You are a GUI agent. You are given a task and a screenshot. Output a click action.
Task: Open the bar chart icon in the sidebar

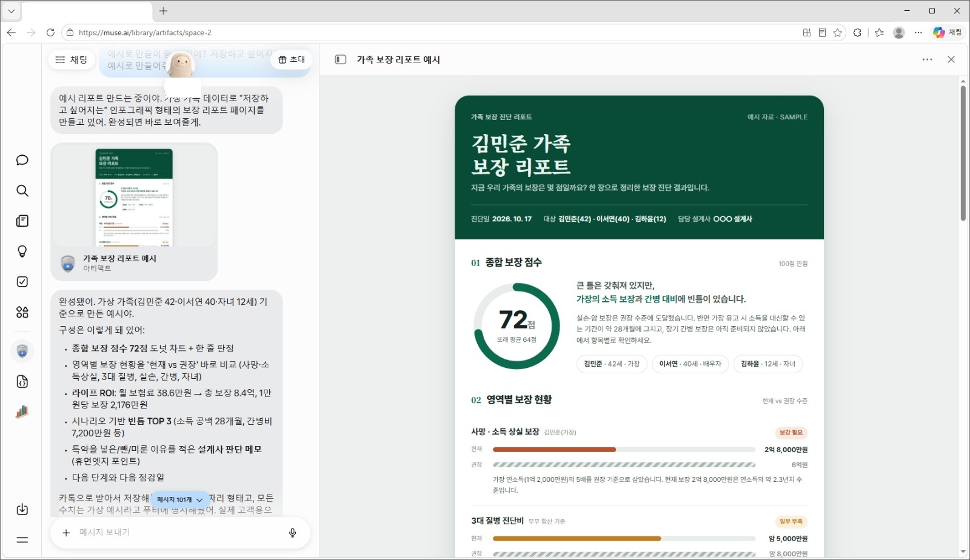point(22,412)
